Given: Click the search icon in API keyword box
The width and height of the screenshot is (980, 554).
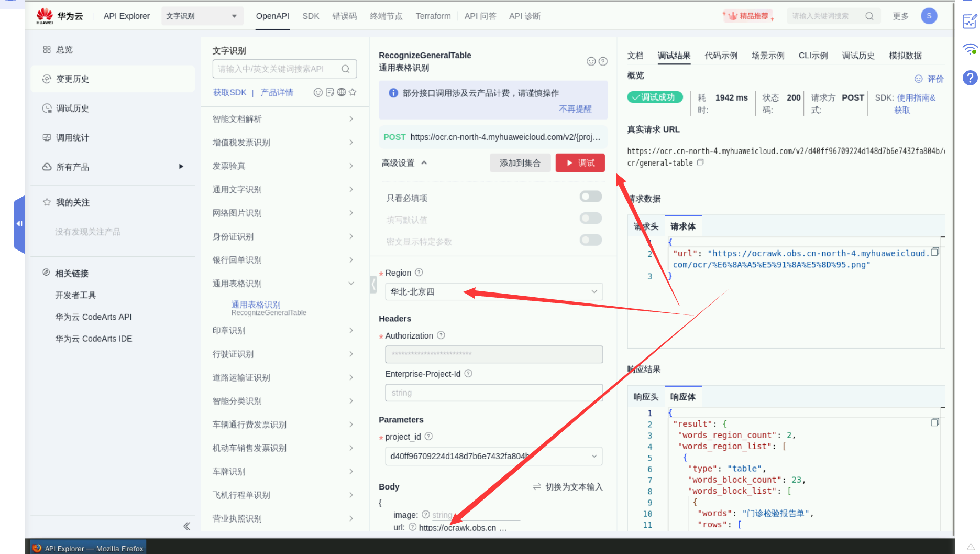Looking at the screenshot, I should click(x=345, y=69).
